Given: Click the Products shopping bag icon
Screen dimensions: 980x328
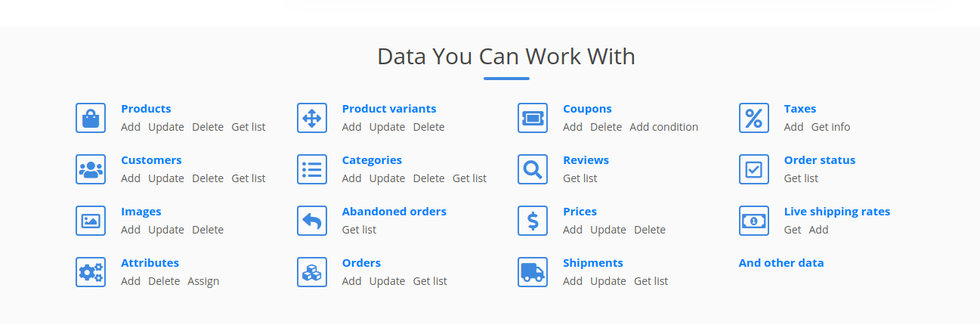Looking at the screenshot, I should tap(91, 118).
